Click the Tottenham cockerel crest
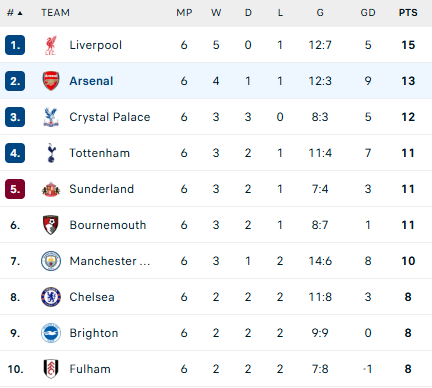Screen dimensions: 432x388 (x=51, y=153)
